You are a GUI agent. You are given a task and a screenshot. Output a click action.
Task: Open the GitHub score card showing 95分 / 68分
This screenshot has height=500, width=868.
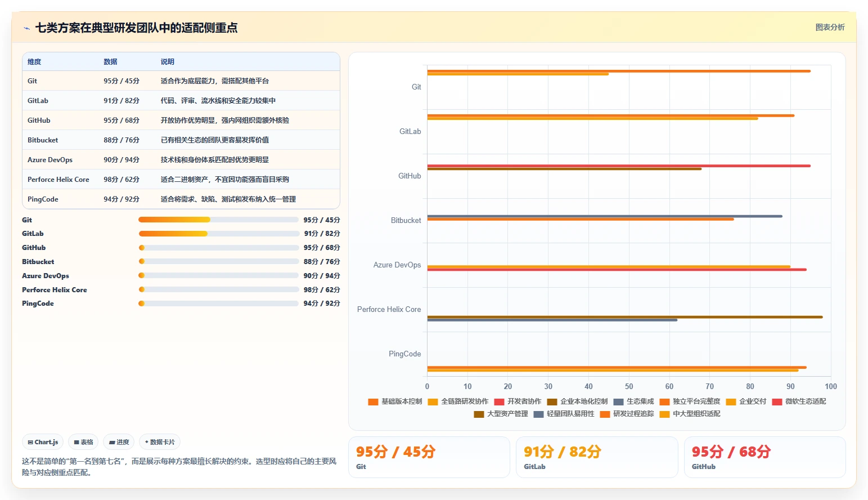(765, 457)
